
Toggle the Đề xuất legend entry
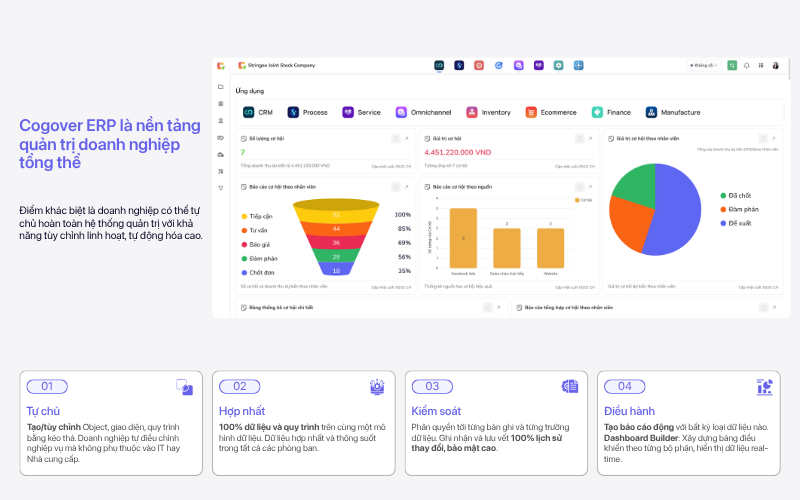coord(736,223)
